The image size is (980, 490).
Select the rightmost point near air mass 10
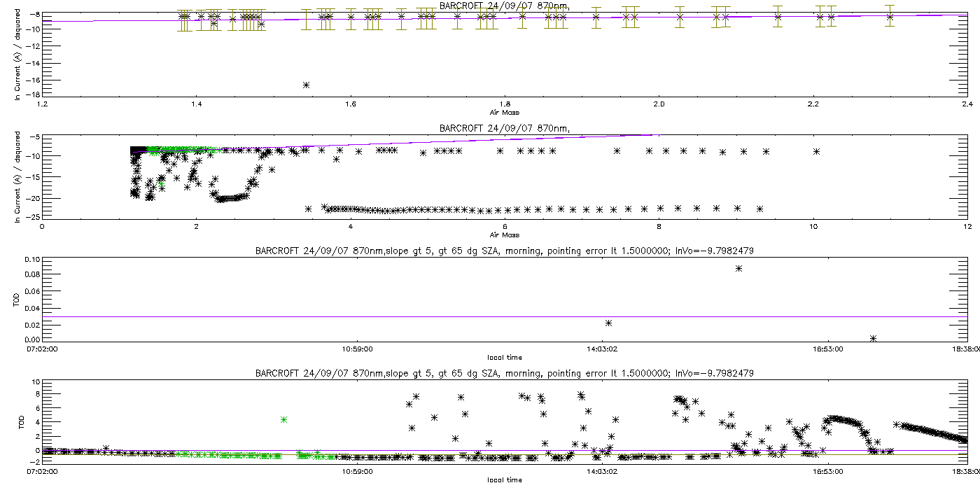pos(816,151)
